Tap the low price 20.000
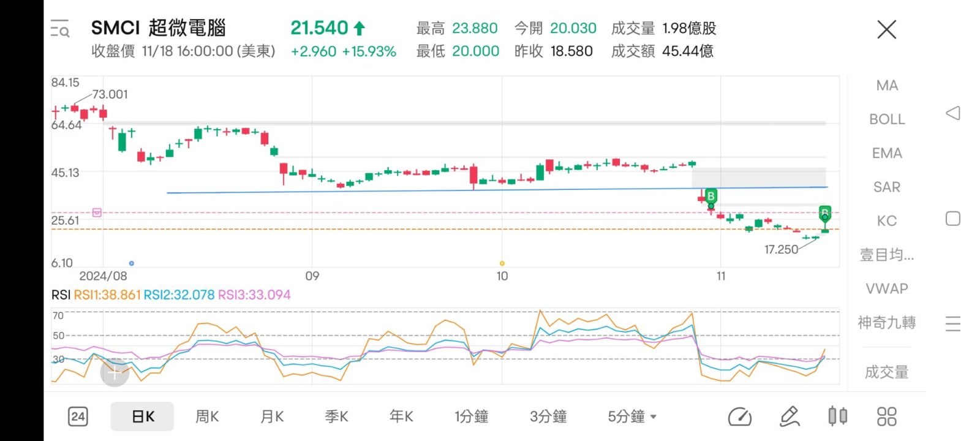Image resolution: width=980 pixels, height=441 pixels. point(476,51)
